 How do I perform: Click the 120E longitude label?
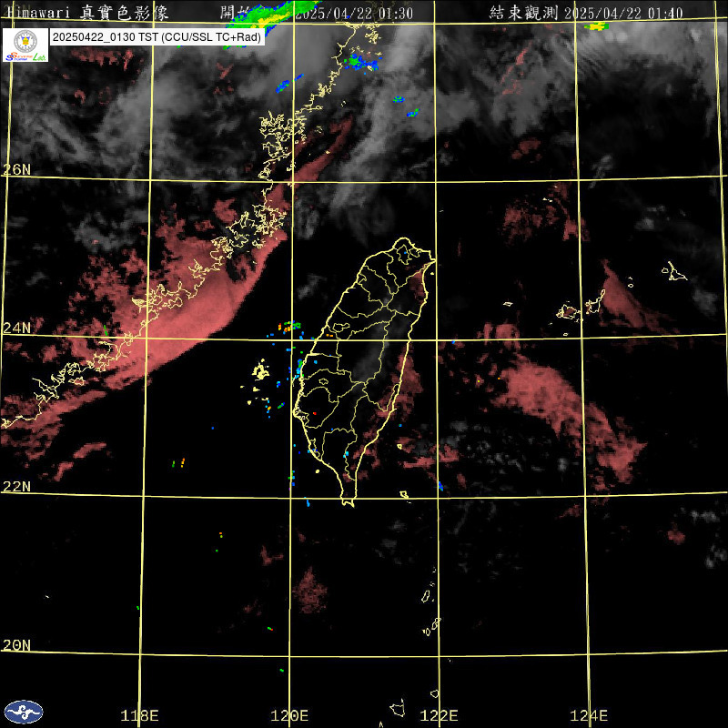coord(289,715)
